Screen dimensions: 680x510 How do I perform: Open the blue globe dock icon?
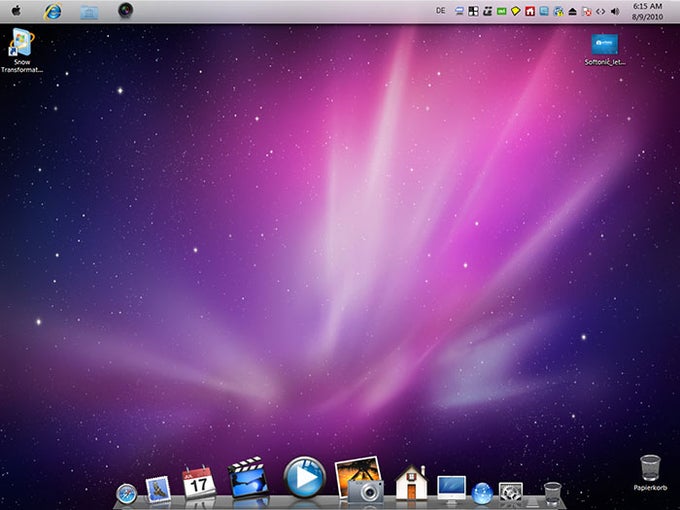click(482, 494)
